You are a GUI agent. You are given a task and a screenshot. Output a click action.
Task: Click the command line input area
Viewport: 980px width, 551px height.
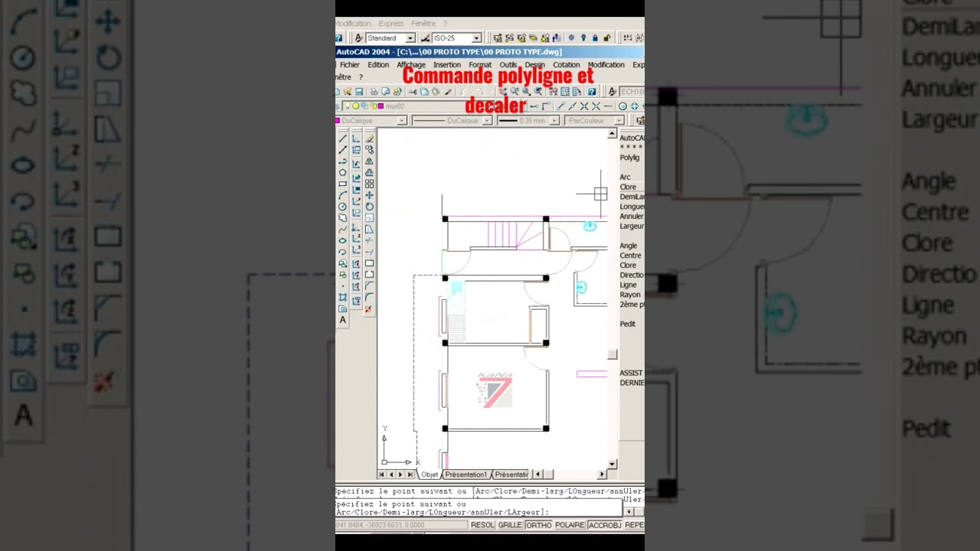click(x=479, y=508)
